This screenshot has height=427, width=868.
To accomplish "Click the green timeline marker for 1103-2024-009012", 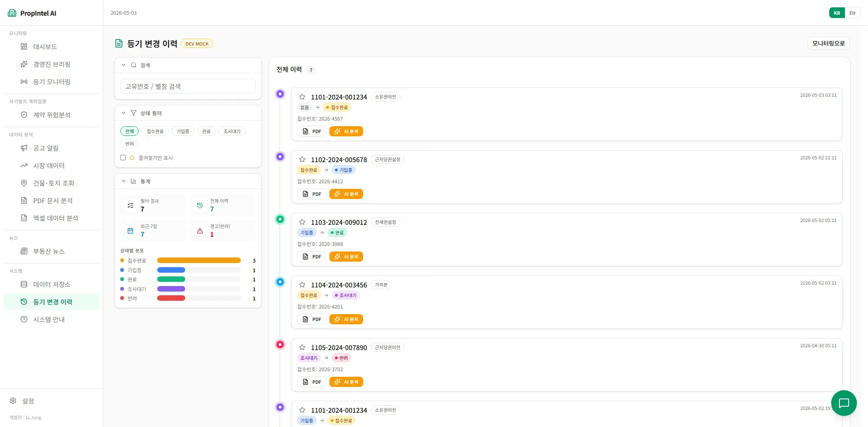I will pos(280,219).
